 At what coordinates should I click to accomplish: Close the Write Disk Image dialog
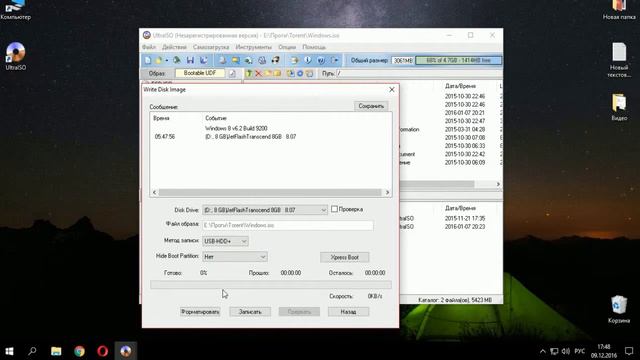pos(392,89)
